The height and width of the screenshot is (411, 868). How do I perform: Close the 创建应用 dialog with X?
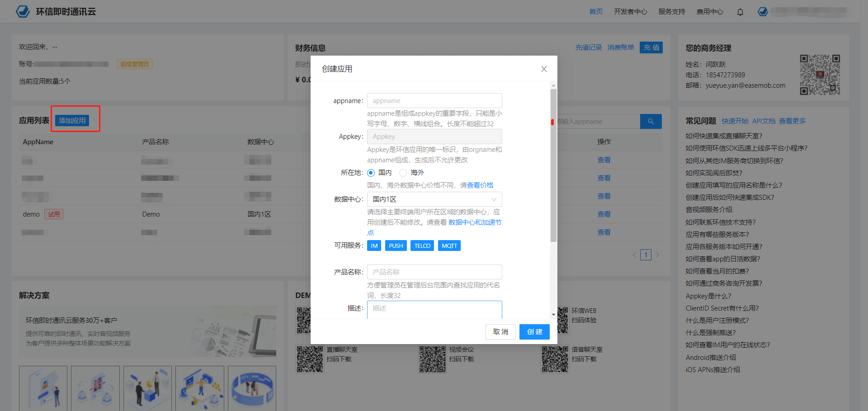[544, 69]
